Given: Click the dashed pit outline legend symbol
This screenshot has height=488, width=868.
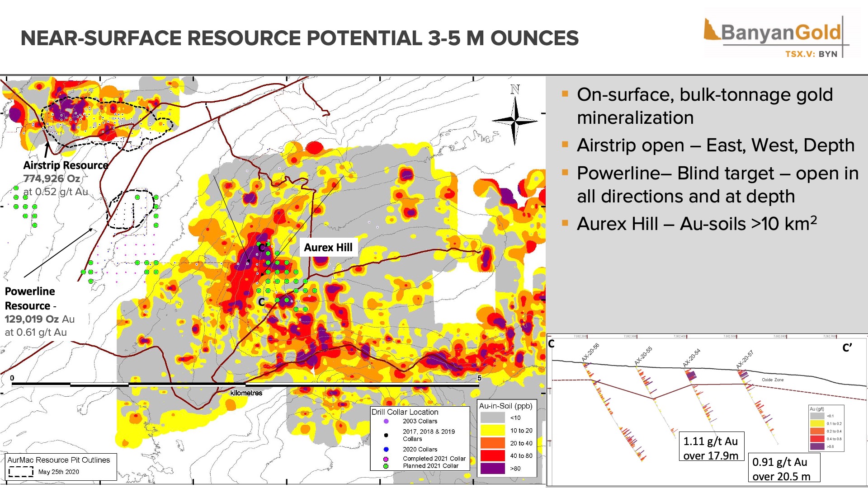Looking at the screenshot, I should pos(21,472).
